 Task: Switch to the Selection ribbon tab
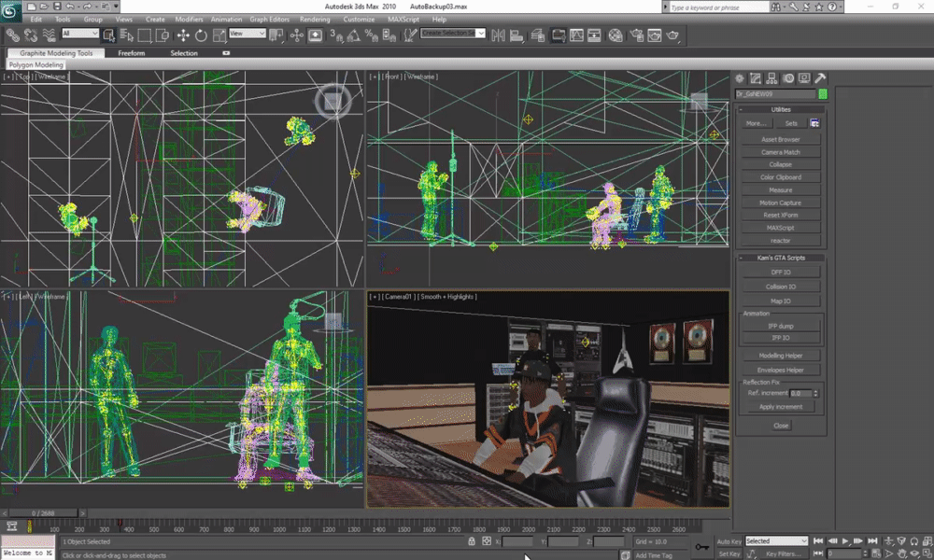click(x=183, y=53)
